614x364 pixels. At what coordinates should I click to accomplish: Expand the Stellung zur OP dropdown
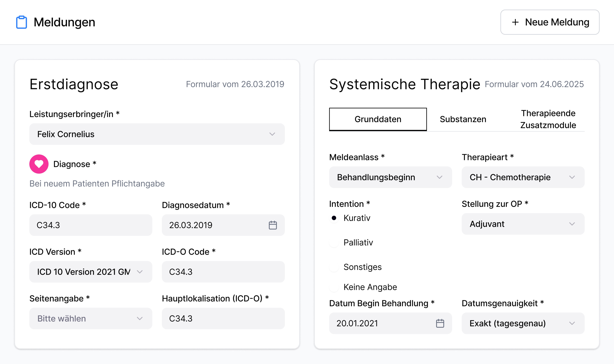pyautogui.click(x=523, y=224)
